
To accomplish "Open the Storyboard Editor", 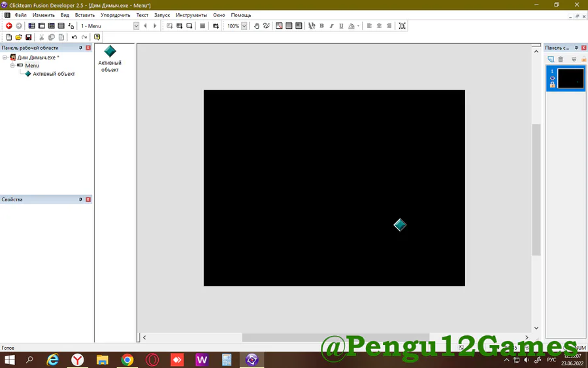I will pyautogui.click(x=31, y=26).
